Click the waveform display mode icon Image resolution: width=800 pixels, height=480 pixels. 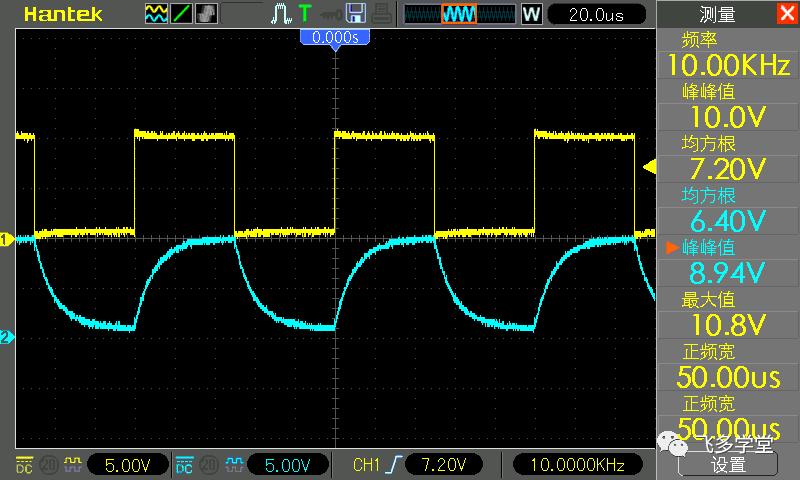(156, 14)
